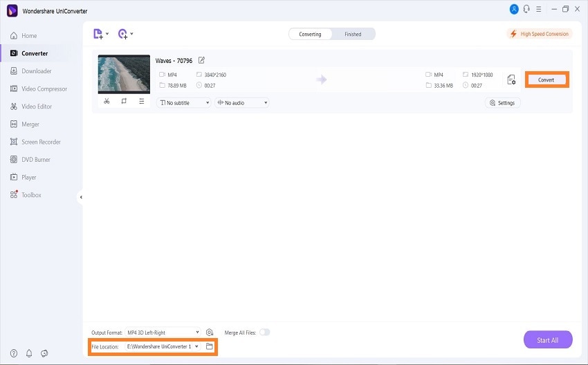Click the Waves - 70796 file title
This screenshot has width=588, height=365.
(x=174, y=61)
